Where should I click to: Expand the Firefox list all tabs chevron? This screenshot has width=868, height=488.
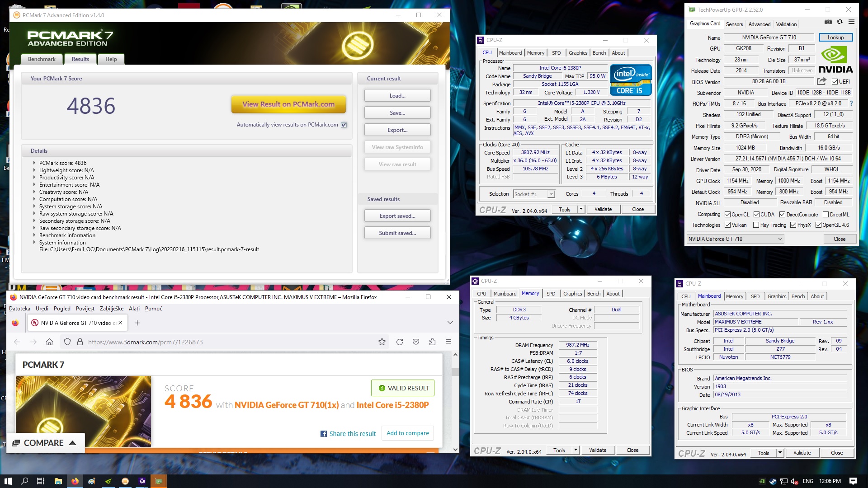pyautogui.click(x=450, y=323)
